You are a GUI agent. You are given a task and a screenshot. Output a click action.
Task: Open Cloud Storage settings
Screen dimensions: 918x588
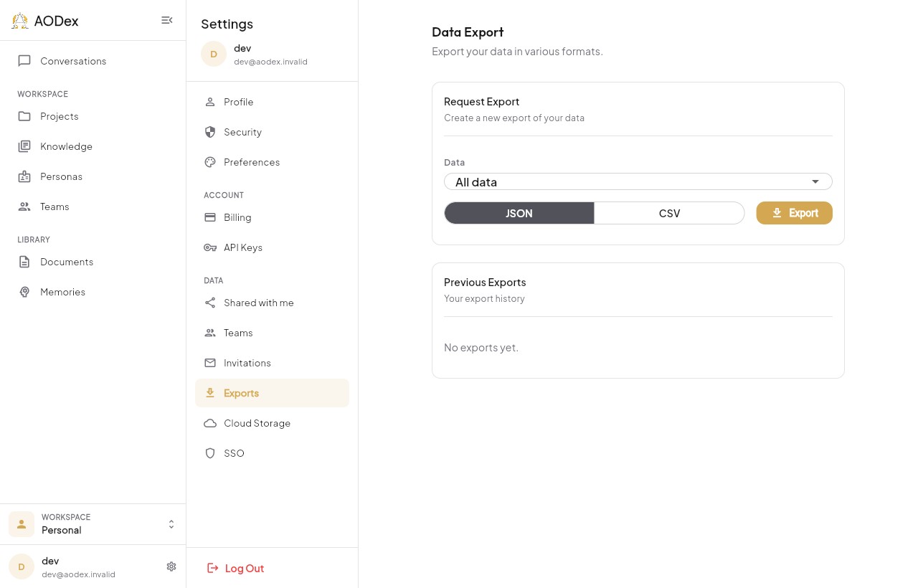(x=272, y=423)
